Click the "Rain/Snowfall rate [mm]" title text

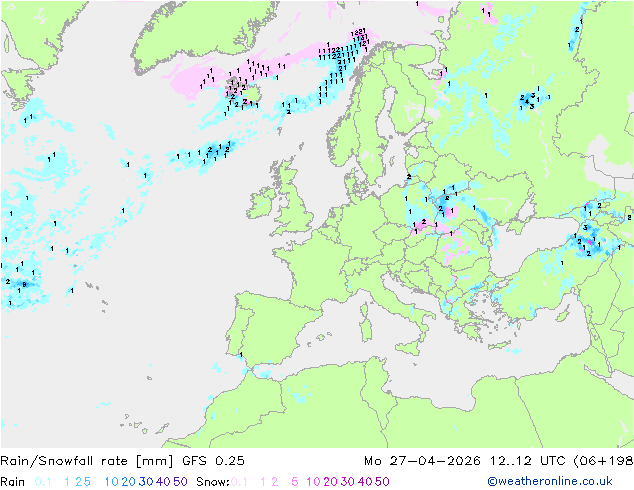click(x=87, y=461)
